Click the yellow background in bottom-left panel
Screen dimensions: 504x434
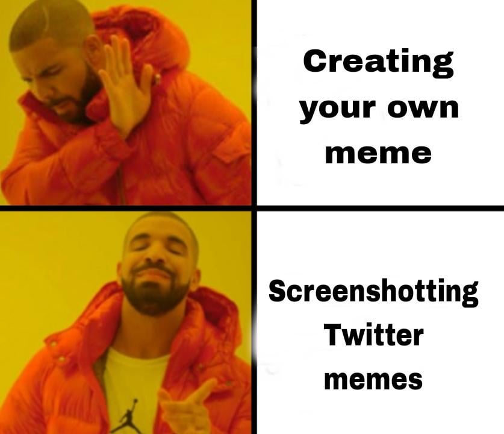pos(48,257)
